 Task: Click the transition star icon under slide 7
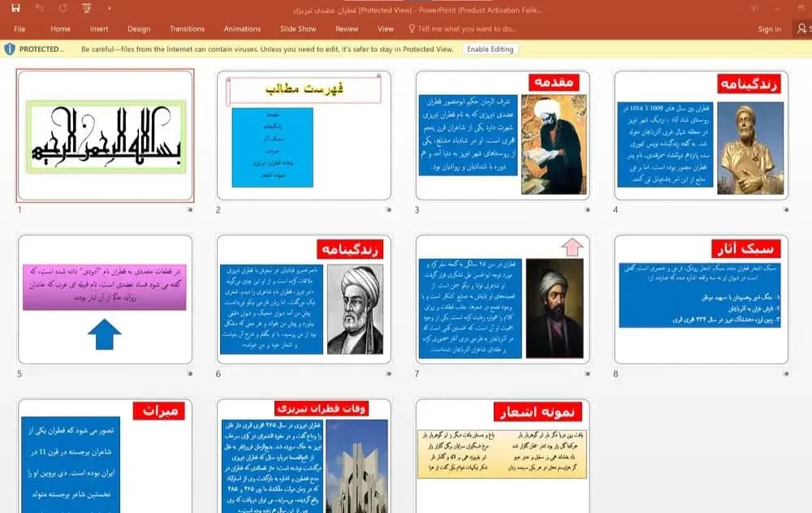click(x=587, y=373)
